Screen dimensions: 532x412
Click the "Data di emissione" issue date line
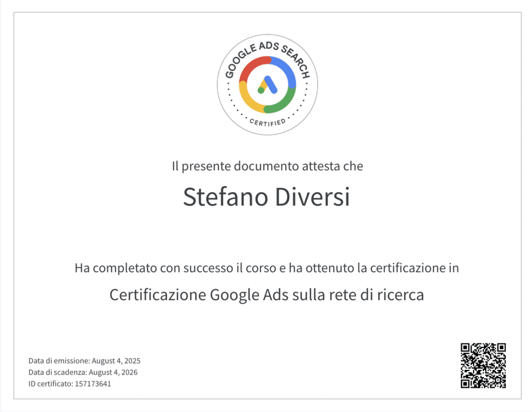point(85,361)
